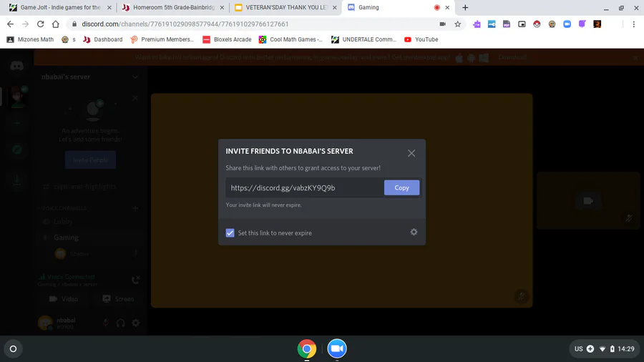Screen dimensions: 644x362
Task: Open Premium Members bookmark
Action: (x=162, y=39)
